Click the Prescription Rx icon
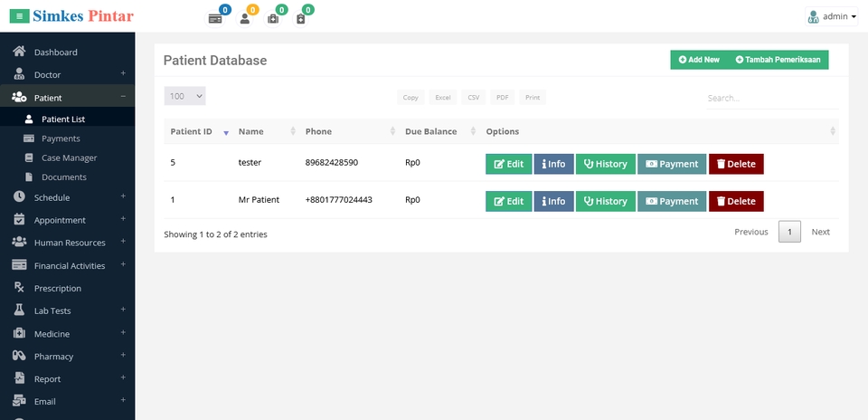 [19, 288]
